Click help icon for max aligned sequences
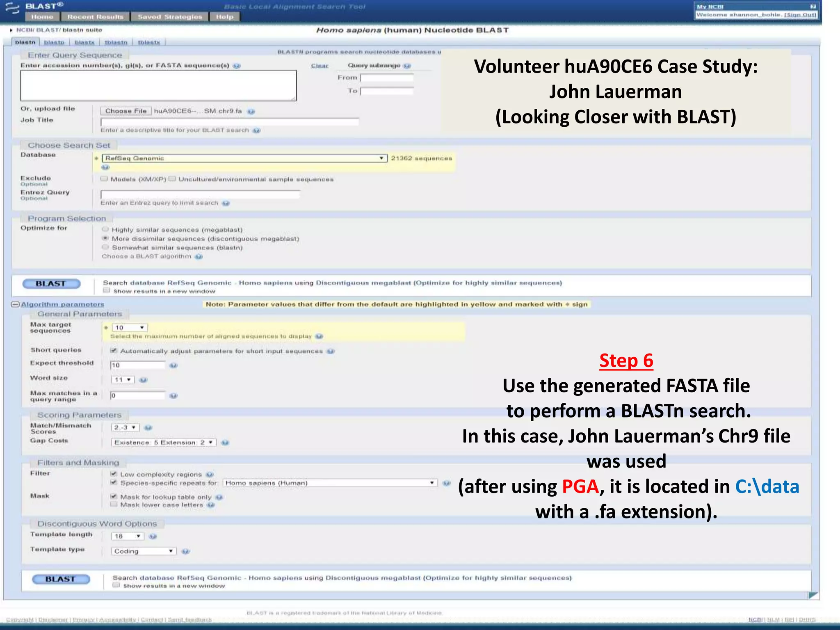840x630 pixels. coord(319,336)
